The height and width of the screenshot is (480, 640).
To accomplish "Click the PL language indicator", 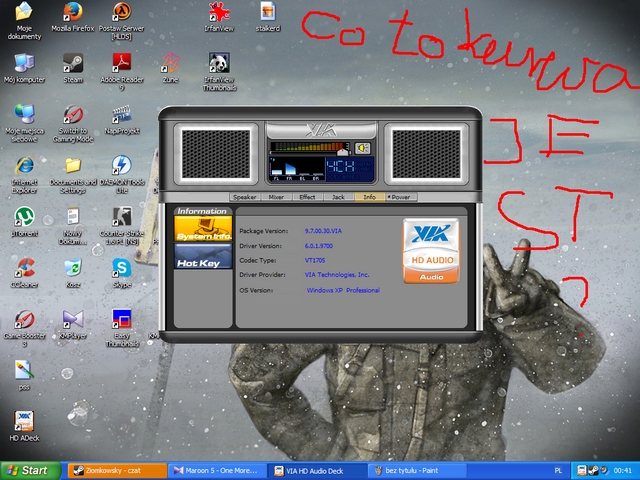I will pyautogui.click(x=558, y=471).
